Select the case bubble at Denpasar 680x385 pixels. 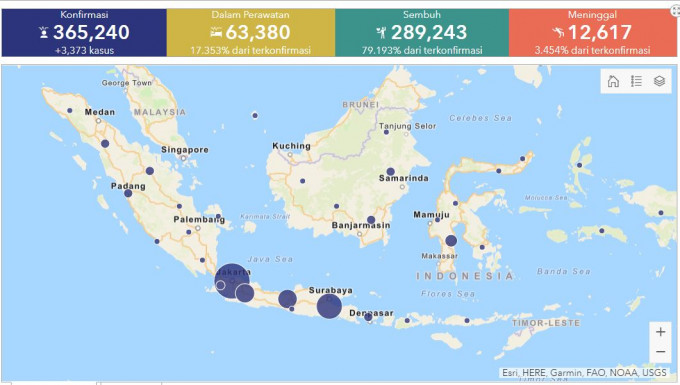[368, 317]
